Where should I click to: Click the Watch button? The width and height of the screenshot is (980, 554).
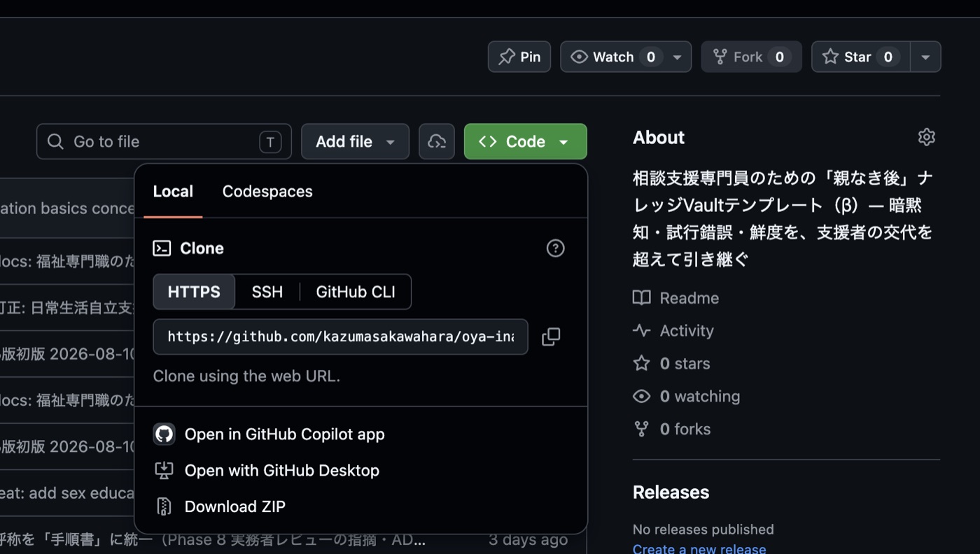(x=612, y=57)
